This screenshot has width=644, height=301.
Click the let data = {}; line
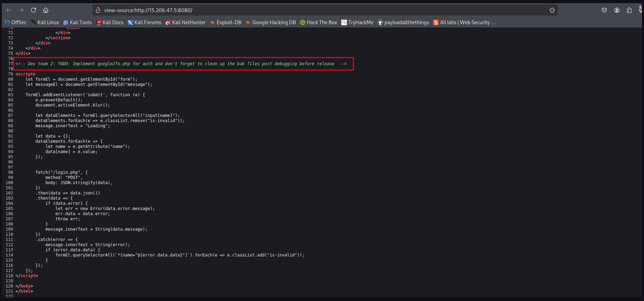click(x=53, y=136)
